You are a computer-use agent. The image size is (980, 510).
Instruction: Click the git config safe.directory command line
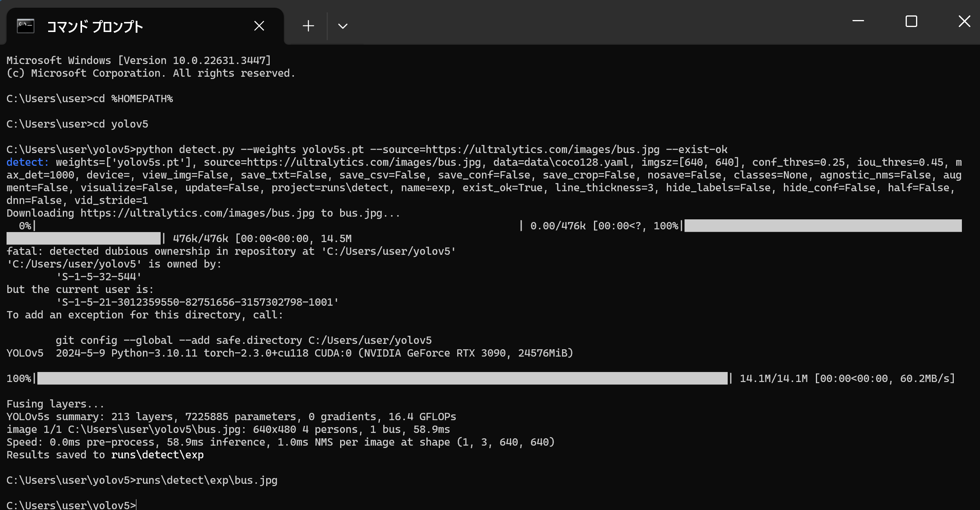243,340
